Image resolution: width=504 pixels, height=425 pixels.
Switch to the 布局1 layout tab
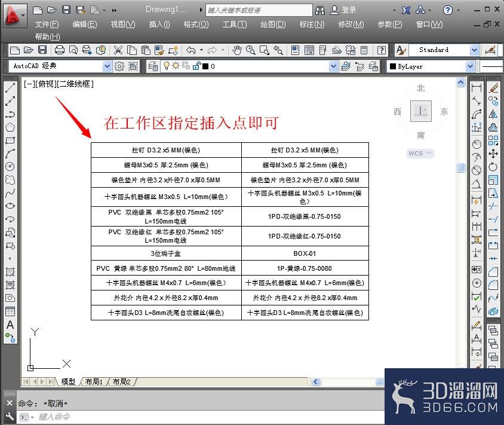tap(94, 381)
